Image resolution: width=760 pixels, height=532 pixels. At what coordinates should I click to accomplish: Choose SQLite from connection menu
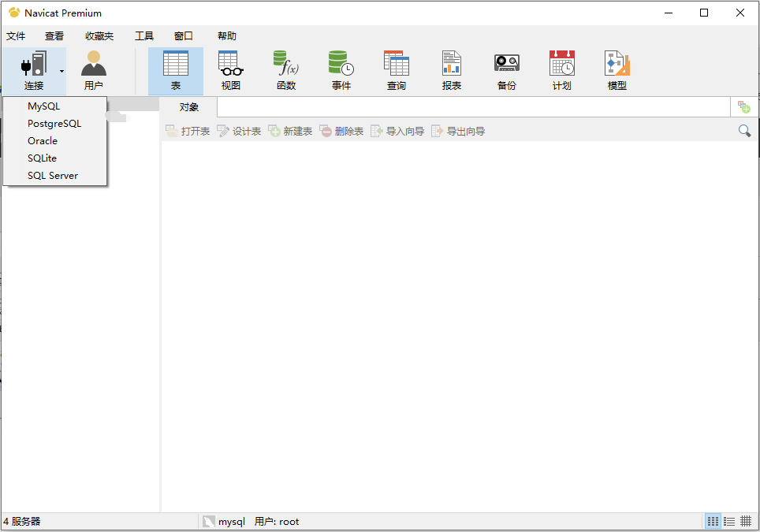(x=54, y=158)
